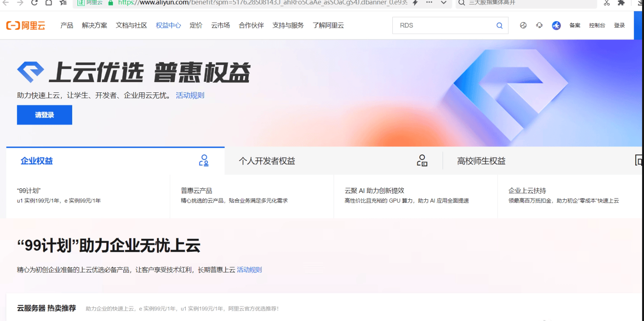Click the lightning speed-mode icon in address bar

pyautogui.click(x=415, y=3)
